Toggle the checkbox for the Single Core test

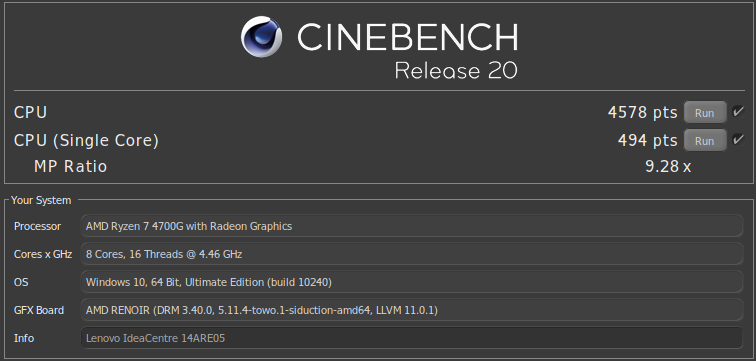click(738, 140)
